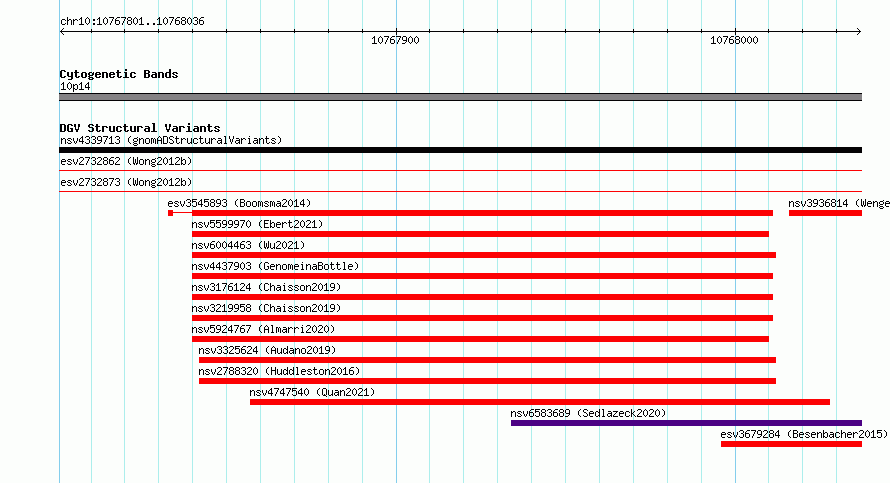Open nsv2788320 (Huddleston2016) variant
This screenshot has width=890, height=483.
279,371
